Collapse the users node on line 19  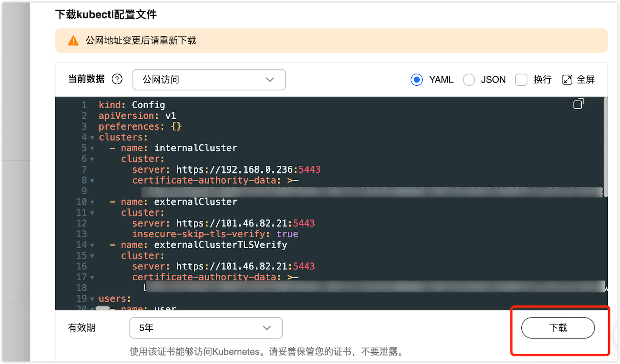[x=92, y=299]
